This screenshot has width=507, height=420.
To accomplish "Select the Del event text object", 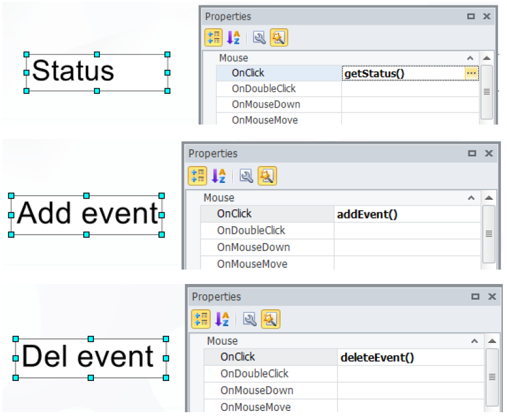I will pos(90,358).
